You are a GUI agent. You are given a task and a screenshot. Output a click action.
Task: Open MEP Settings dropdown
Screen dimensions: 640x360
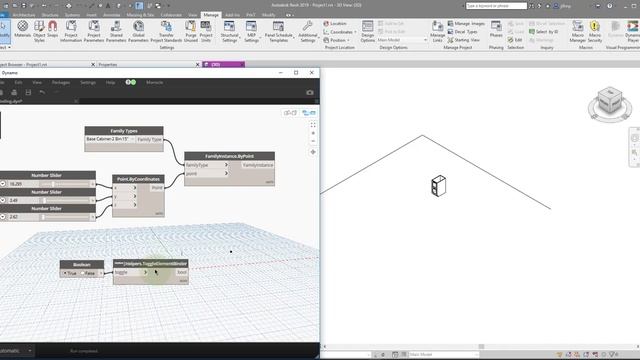251,31
